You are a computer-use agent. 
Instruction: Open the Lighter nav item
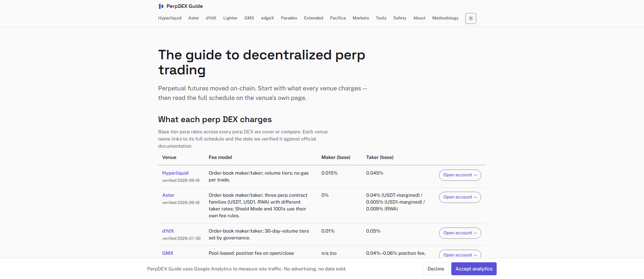tap(230, 18)
